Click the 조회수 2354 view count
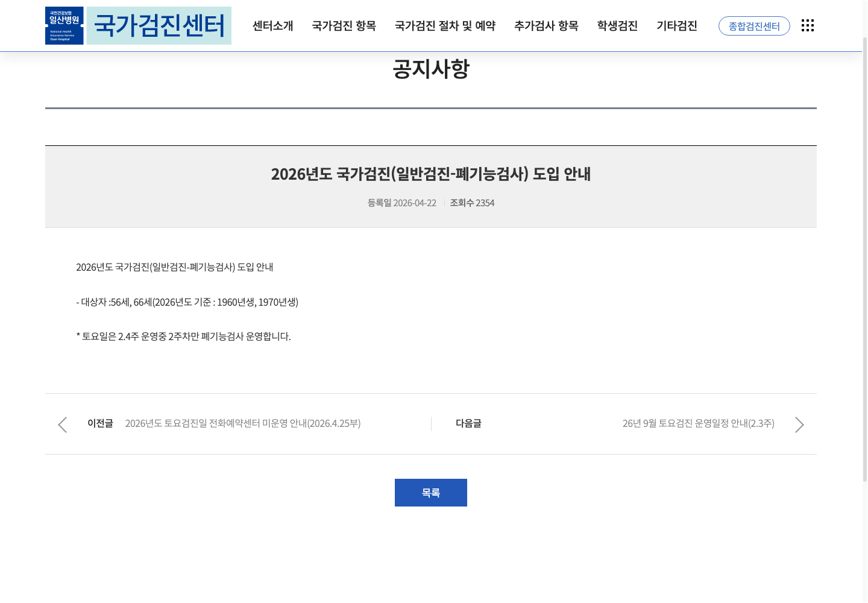868x603 pixels. pos(472,203)
